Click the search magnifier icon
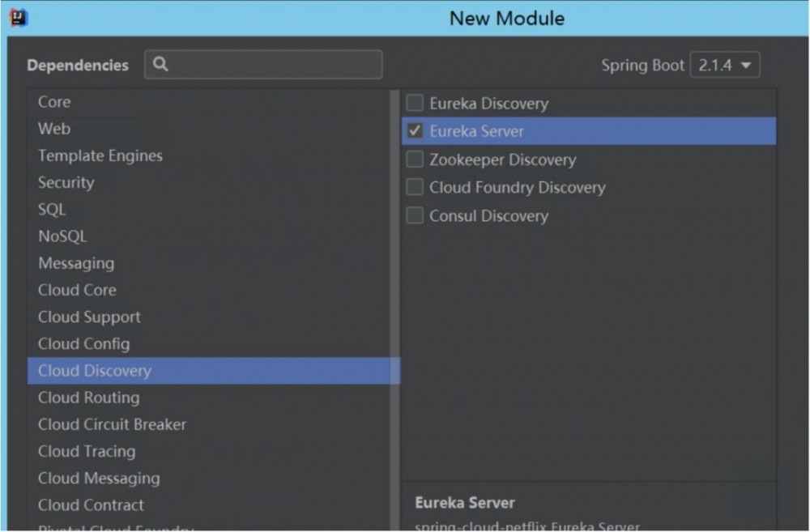Viewport: 810px width, 532px height. click(x=160, y=65)
